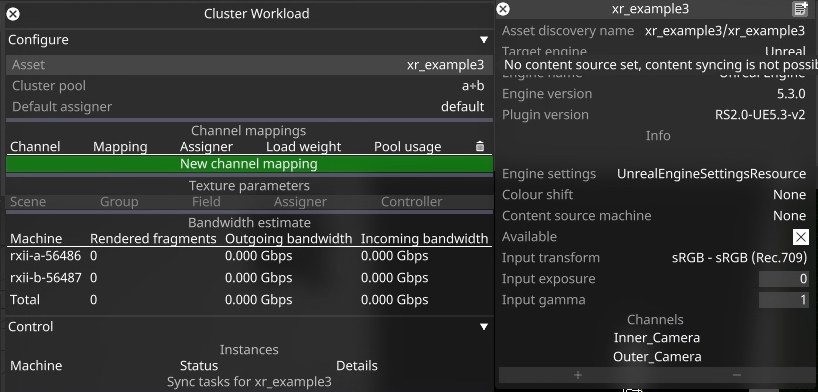Open the notes icon in xr_example3 header

point(799,9)
